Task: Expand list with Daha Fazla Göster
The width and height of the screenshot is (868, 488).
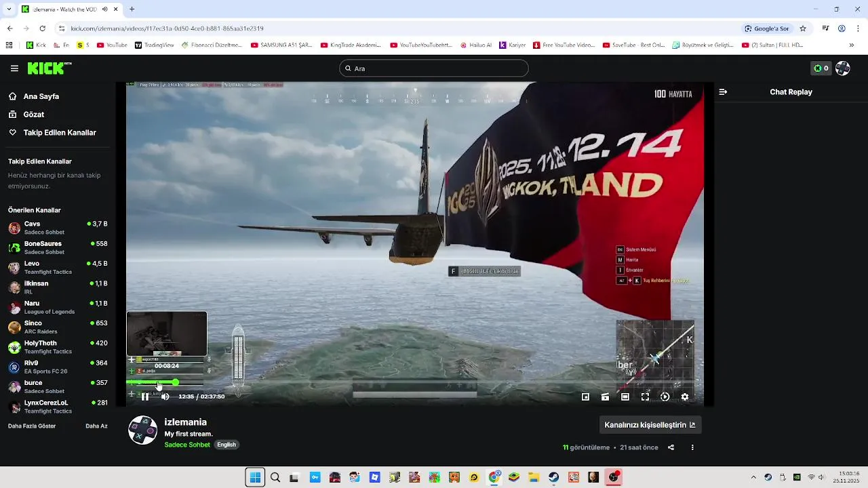Action: [32, 426]
